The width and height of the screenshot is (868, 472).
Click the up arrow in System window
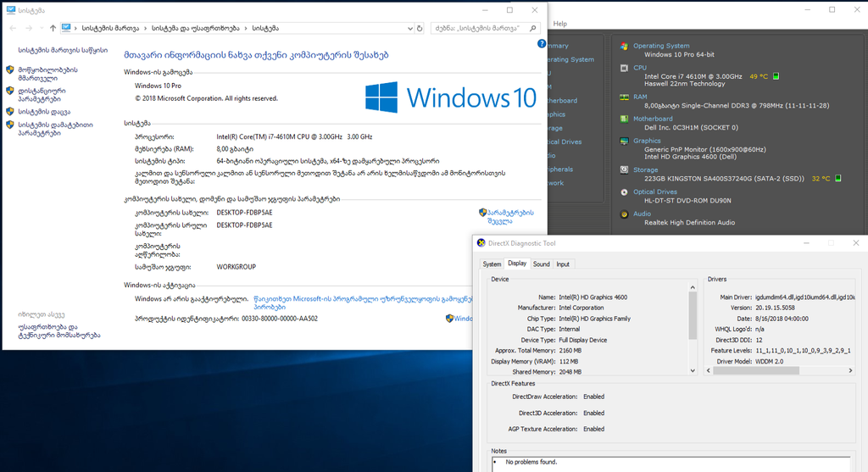53,28
